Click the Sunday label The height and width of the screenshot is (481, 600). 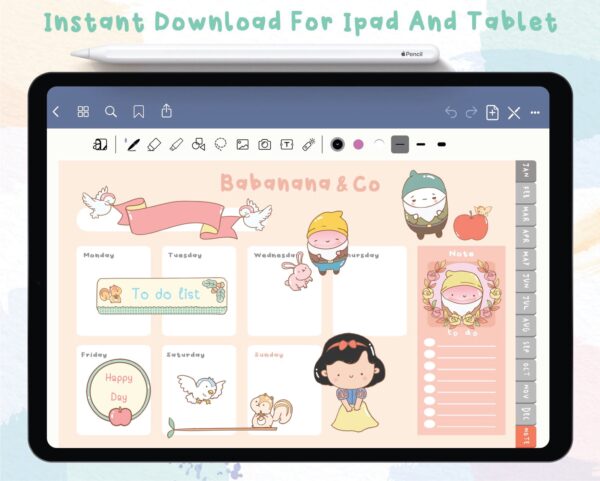[x=269, y=355]
